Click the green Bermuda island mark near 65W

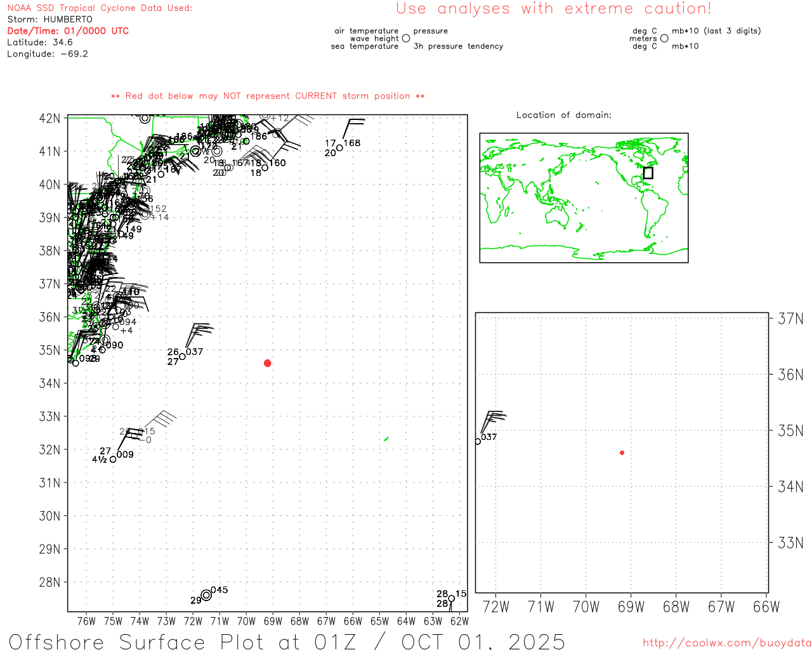point(386,439)
